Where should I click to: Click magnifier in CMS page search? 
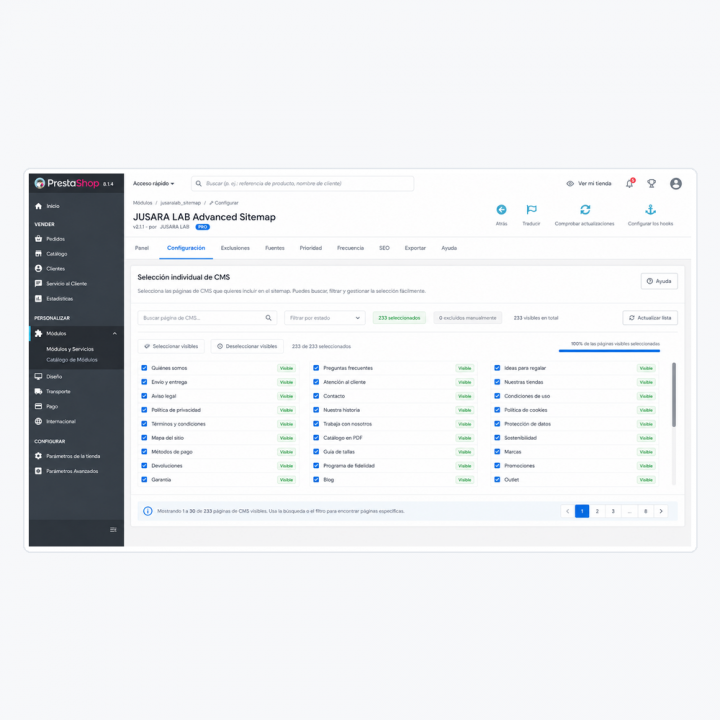coord(268,318)
